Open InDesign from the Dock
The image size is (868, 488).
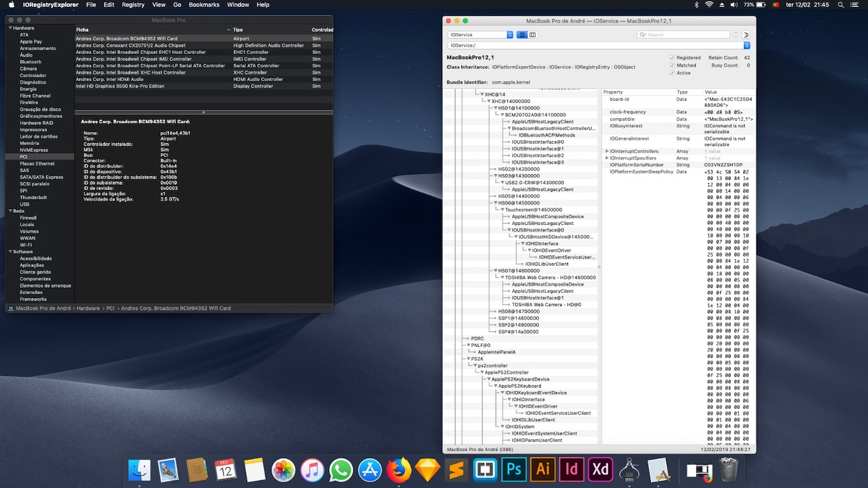tap(572, 470)
